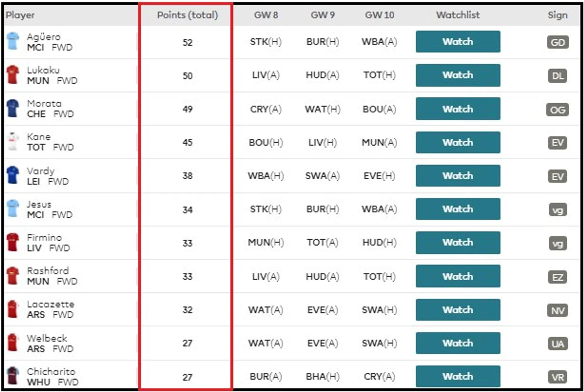584x392 pixels.
Task: Click the OG sign badge for Morata
Action: tap(558, 109)
